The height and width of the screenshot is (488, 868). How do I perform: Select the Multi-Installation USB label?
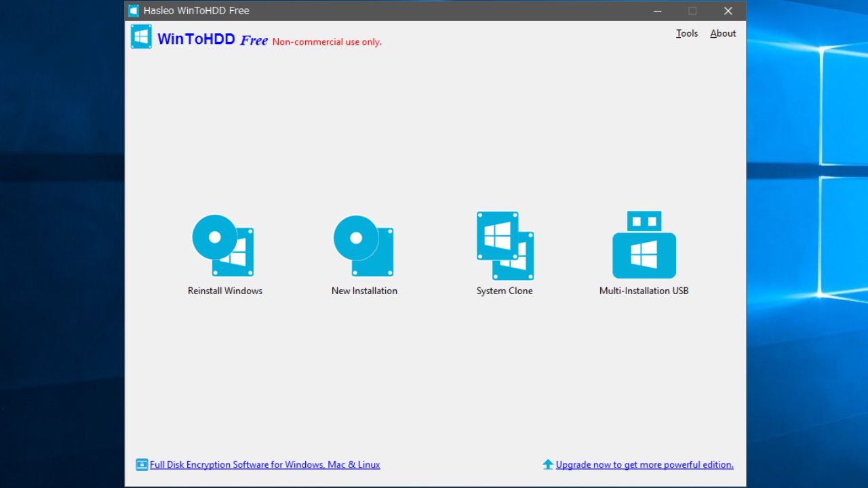pyautogui.click(x=644, y=291)
